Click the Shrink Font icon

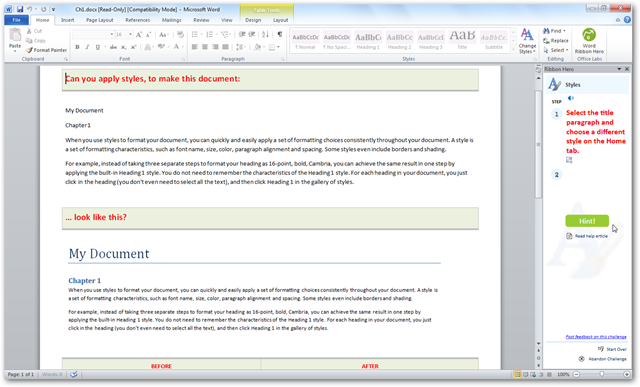(x=148, y=35)
